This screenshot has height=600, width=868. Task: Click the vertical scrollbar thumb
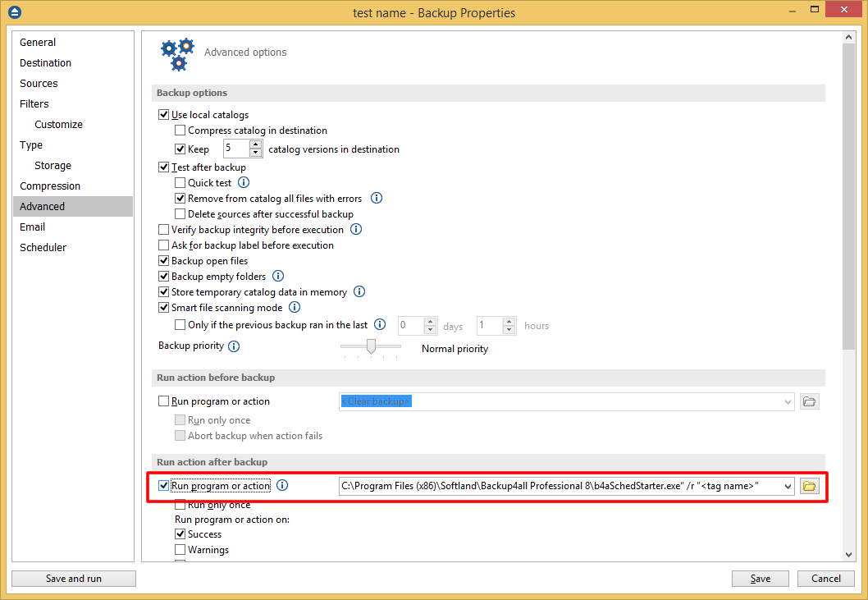(x=848, y=196)
